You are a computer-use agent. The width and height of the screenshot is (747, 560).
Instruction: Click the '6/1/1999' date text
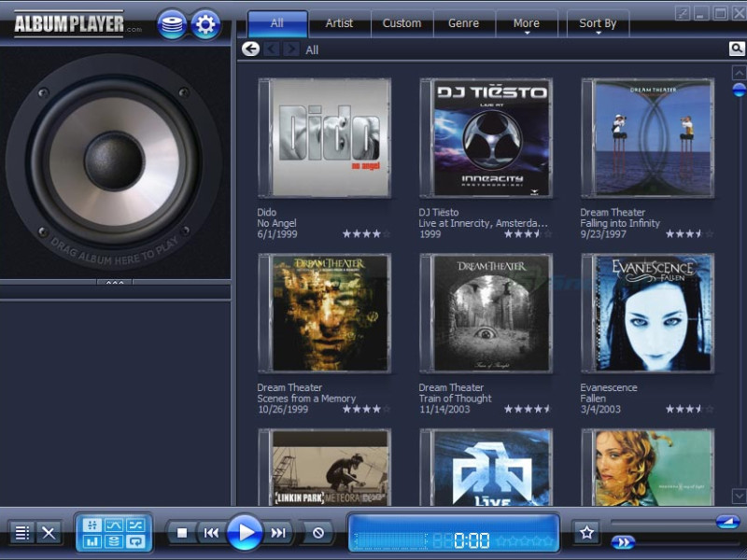point(277,234)
